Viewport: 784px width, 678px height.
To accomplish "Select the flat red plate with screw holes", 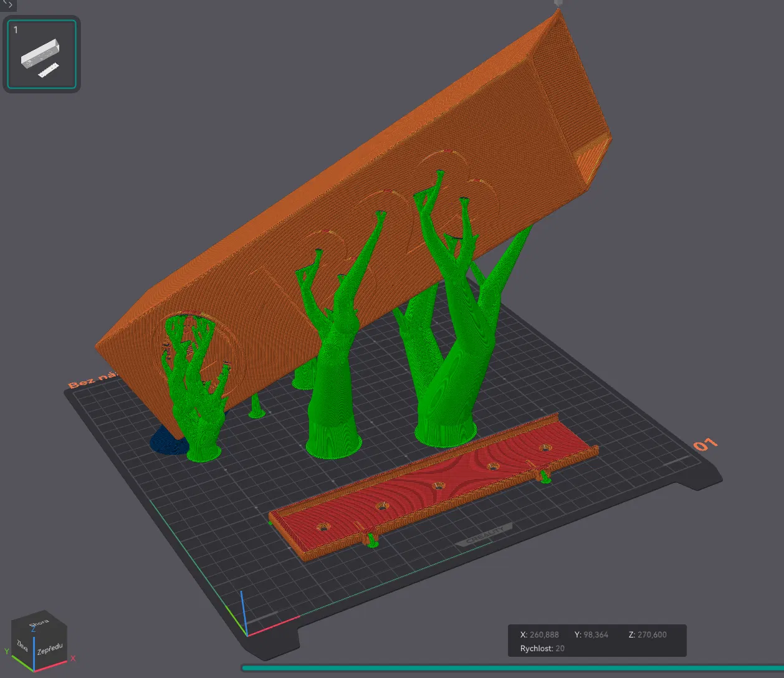I will pyautogui.click(x=433, y=487).
